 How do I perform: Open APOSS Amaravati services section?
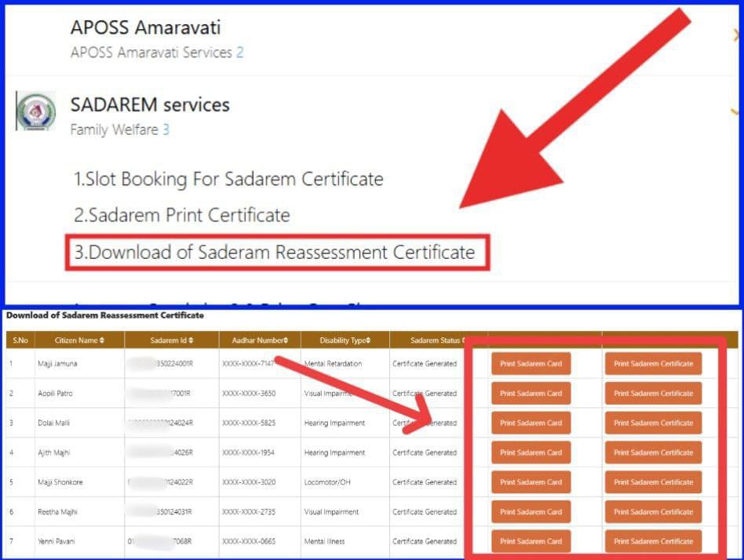[x=145, y=28]
